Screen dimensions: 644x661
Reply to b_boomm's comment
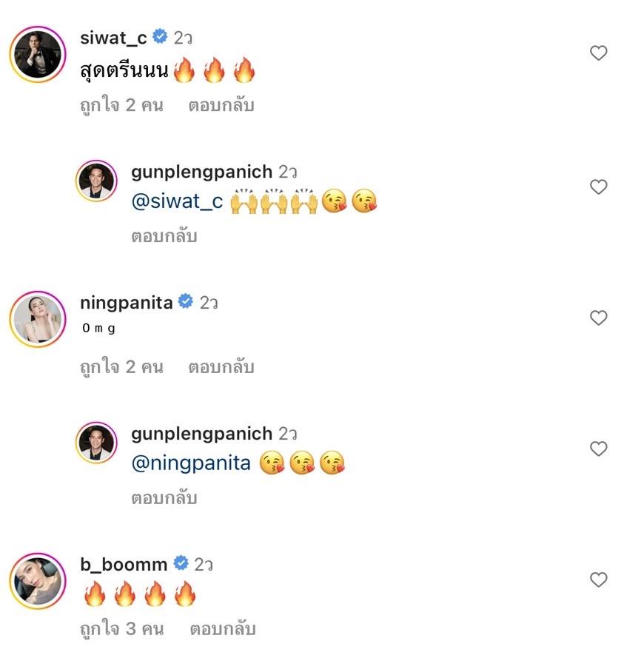pyautogui.click(x=222, y=629)
